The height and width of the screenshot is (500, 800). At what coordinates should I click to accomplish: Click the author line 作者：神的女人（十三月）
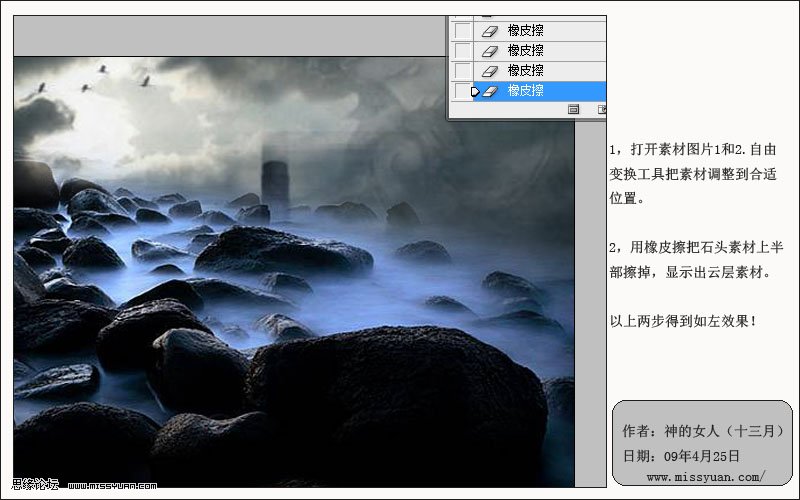(703, 431)
